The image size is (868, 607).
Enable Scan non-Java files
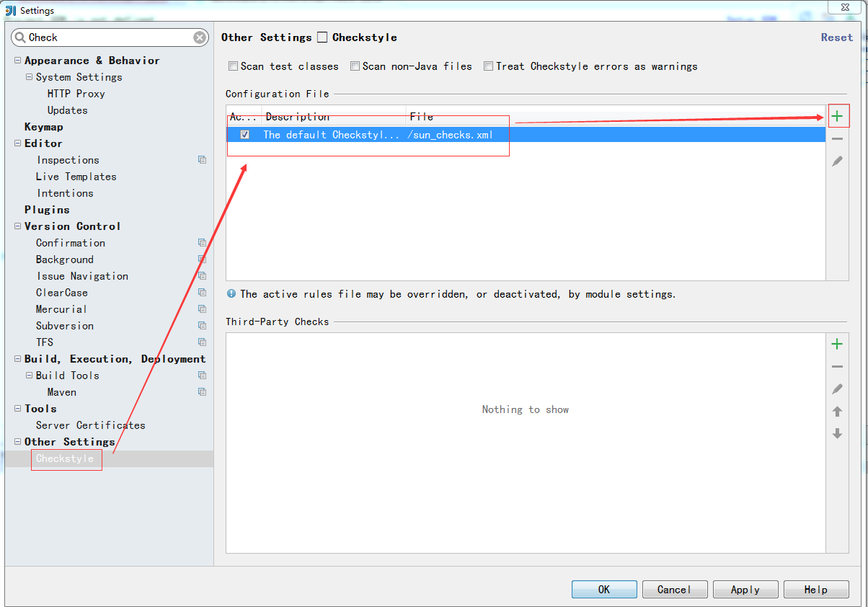click(x=355, y=66)
